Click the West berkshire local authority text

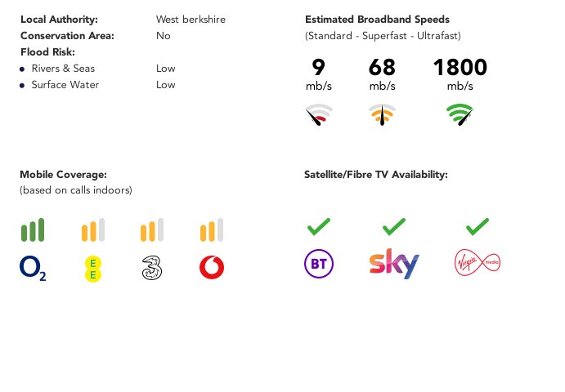191,20
